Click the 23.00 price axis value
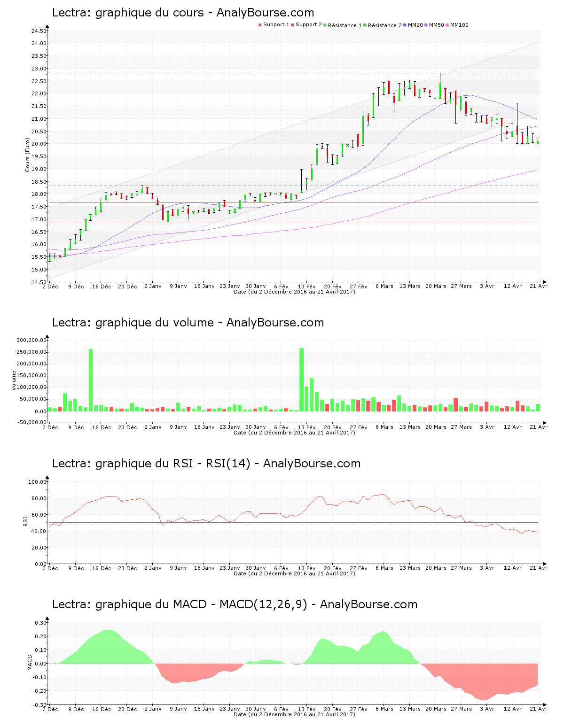The height and width of the screenshot is (728, 564). pyautogui.click(x=39, y=69)
